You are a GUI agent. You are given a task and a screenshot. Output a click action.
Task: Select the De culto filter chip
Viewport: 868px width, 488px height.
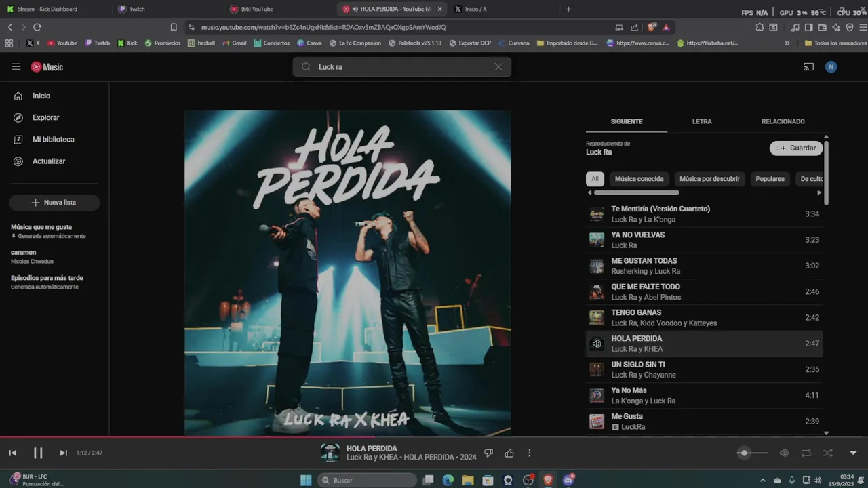point(811,179)
